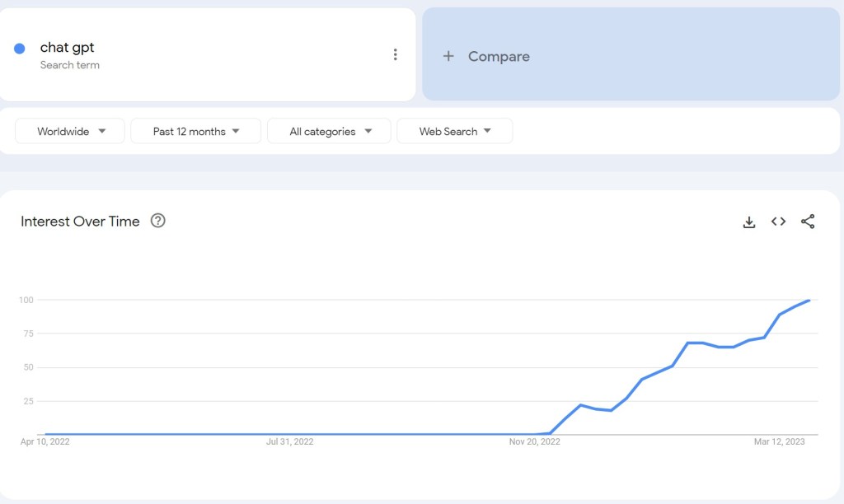
Task: Click the Apr 10, 2022 axis label
Action: coord(45,442)
